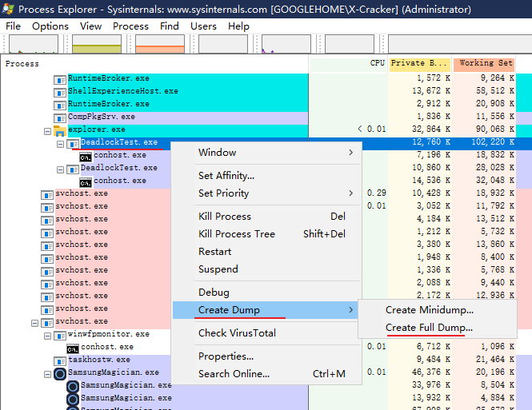This screenshot has height=410, width=532.
Task: Click the yellow commit history mini graph
Action: [x=97, y=44]
